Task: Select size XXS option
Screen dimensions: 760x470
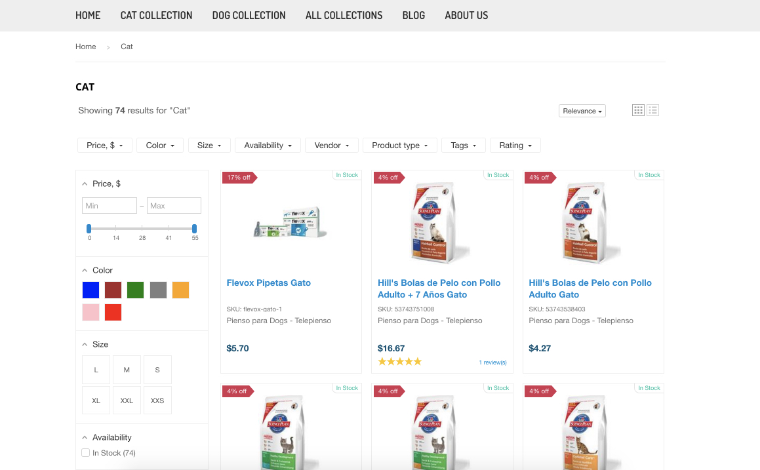Action: (158, 400)
